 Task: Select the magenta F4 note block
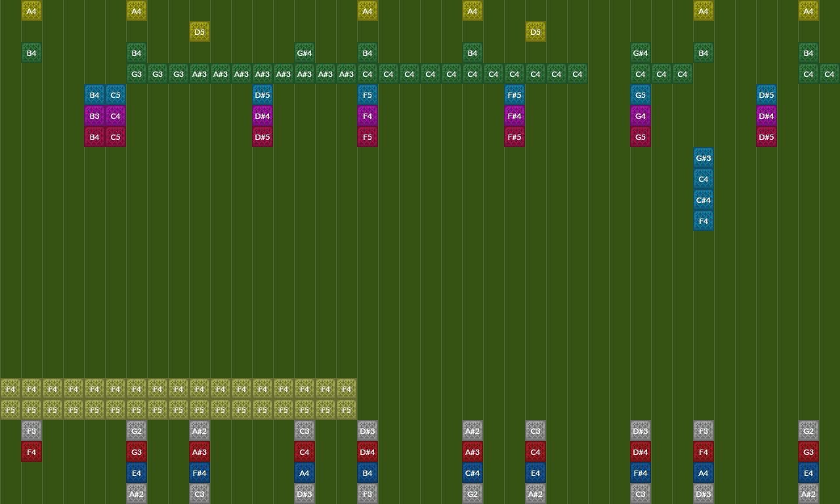click(x=367, y=115)
